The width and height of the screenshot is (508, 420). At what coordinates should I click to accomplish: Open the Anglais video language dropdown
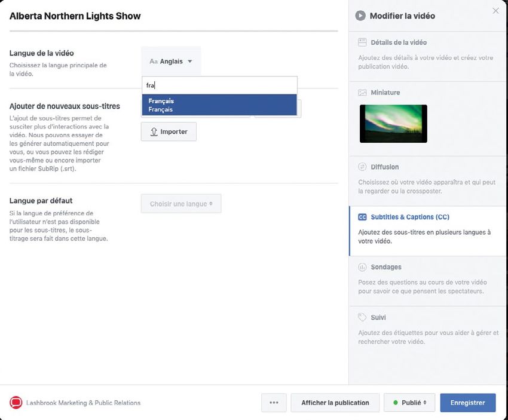point(172,61)
